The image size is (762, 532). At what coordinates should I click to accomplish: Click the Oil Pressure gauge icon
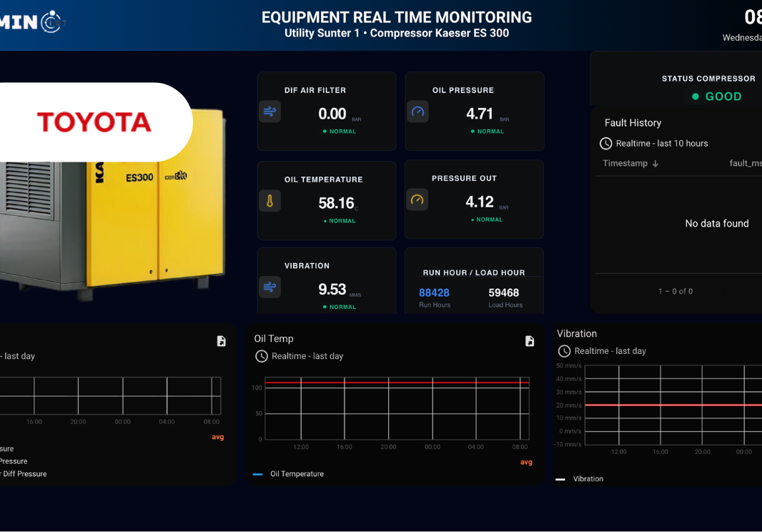coord(418,112)
